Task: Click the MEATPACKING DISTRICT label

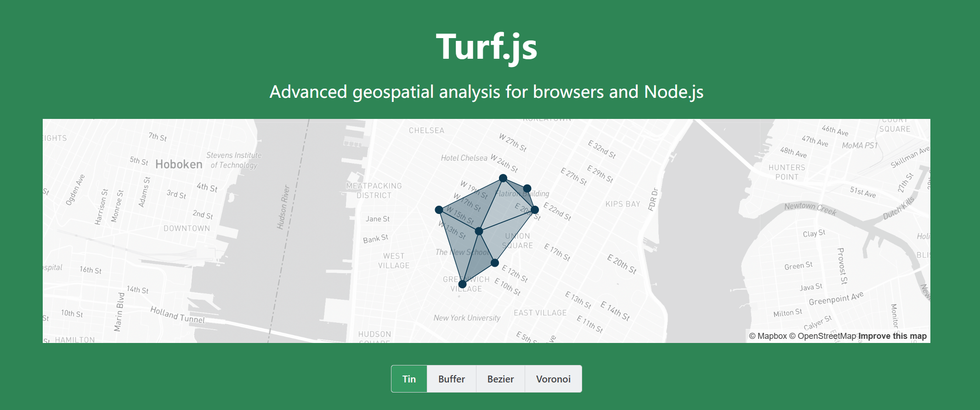Action: coord(374,191)
